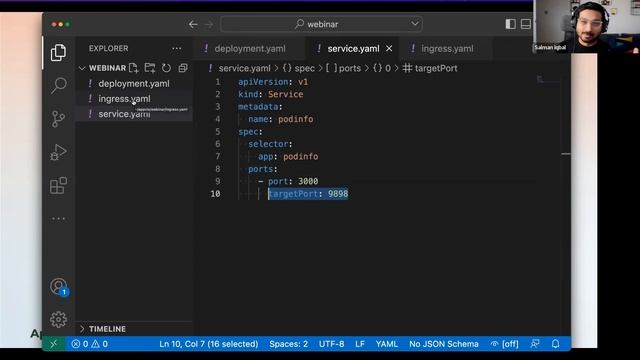Screen dimensions: 640x360
Task: Open the command center dropdown chevron
Action: pyautogui.click(x=415, y=24)
